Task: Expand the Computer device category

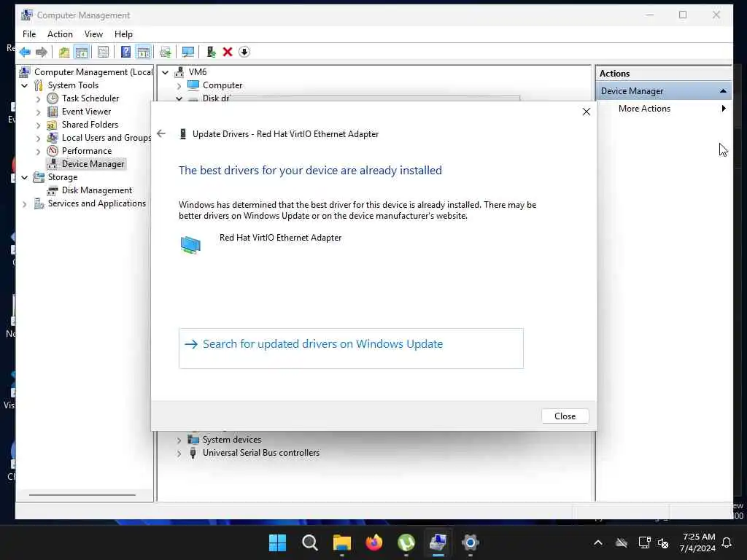Action: click(179, 86)
